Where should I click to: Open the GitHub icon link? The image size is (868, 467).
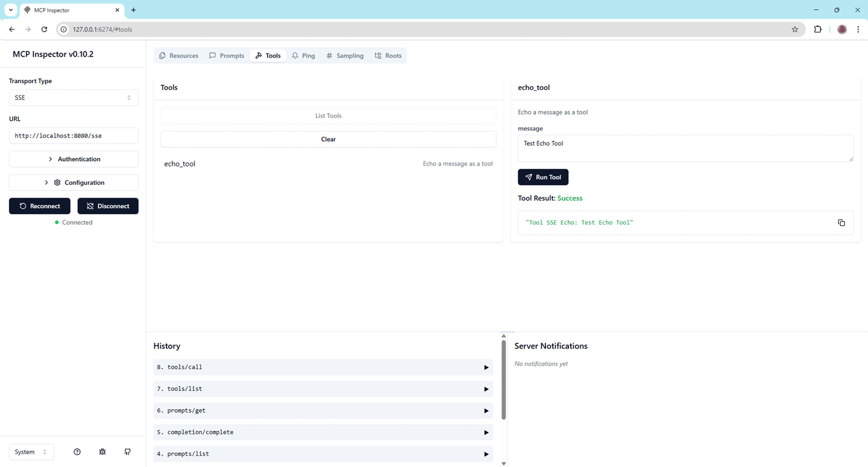point(127,452)
